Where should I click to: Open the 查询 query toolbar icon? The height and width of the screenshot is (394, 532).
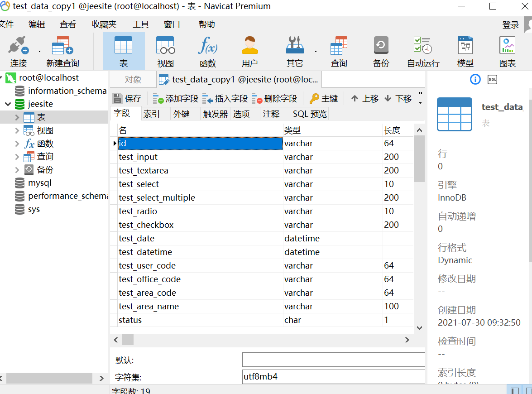pos(339,52)
